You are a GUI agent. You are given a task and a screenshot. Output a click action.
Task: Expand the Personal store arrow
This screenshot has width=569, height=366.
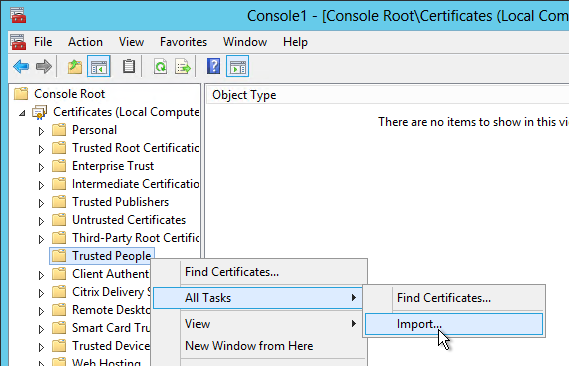[41, 131]
